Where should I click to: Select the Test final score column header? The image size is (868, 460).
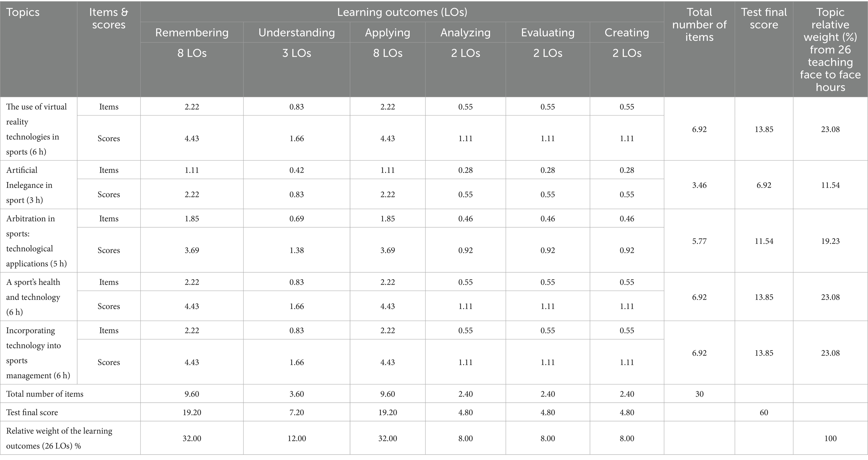(x=764, y=19)
